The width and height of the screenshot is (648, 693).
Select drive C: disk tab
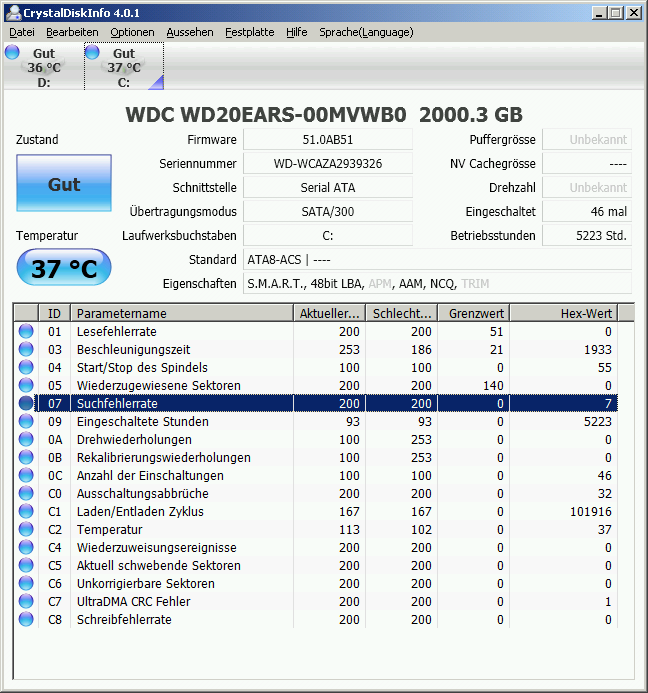124,66
